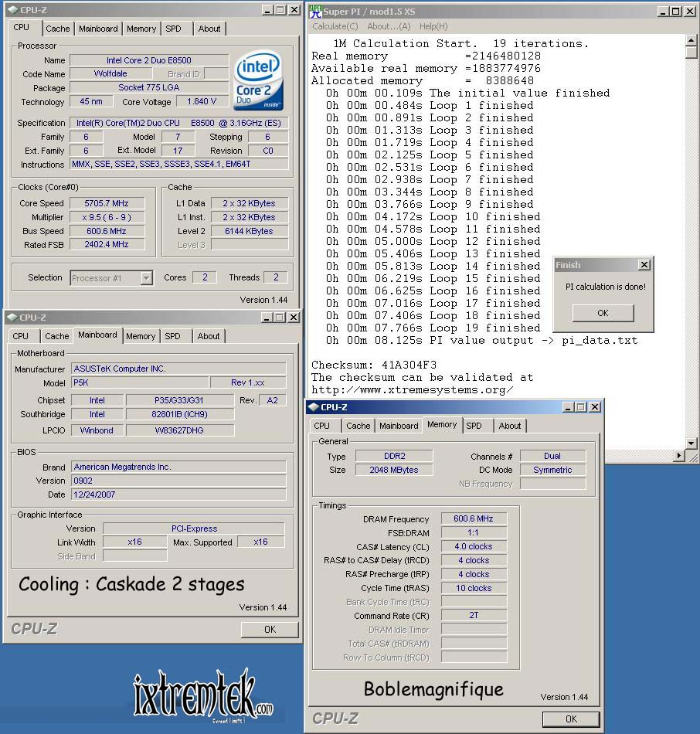Viewport: 700px width, 734px height.
Task: Open Help(H) menu in Super PI
Action: coord(433,26)
